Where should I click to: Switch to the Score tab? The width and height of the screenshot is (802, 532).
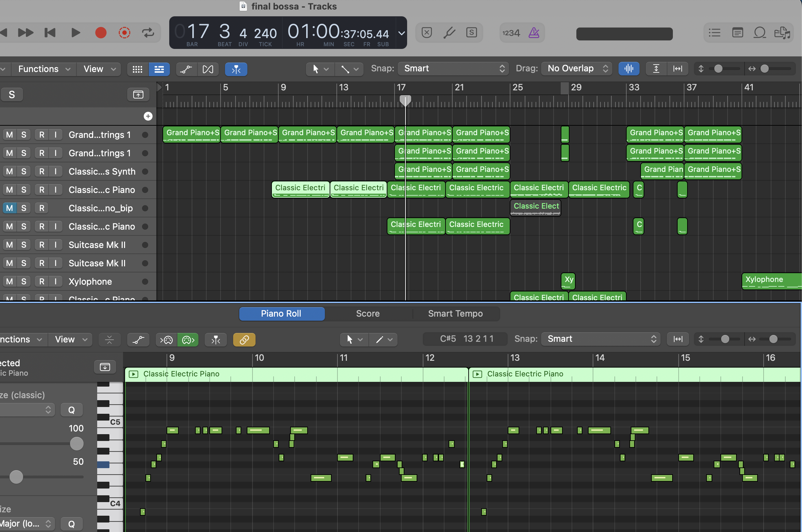click(x=368, y=314)
